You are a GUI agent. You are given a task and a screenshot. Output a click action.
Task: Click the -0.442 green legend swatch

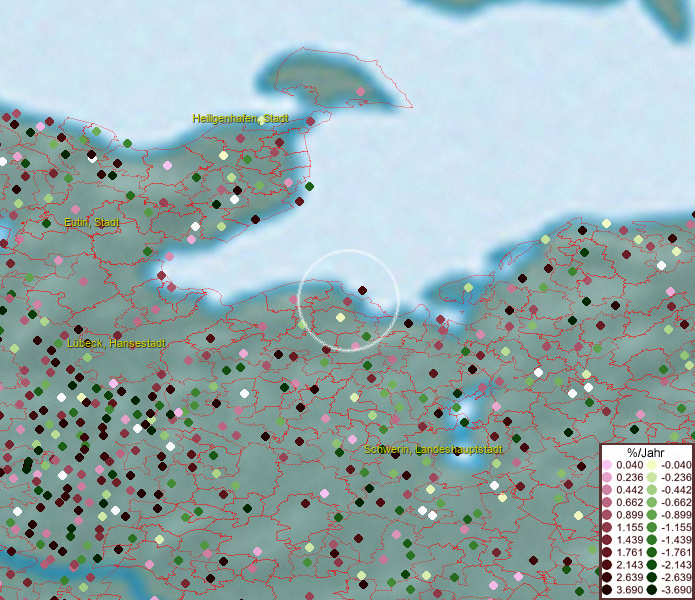[652, 490]
